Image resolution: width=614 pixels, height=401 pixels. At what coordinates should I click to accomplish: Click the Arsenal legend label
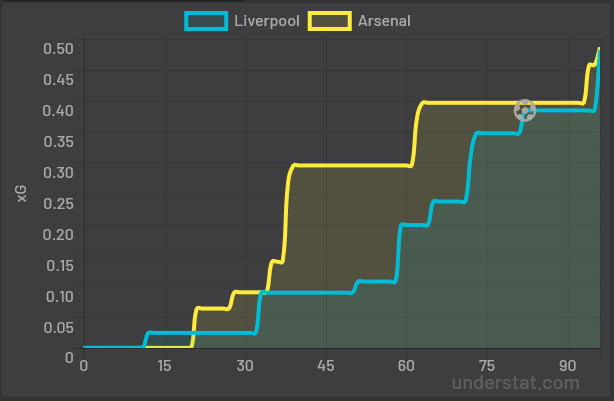pyautogui.click(x=384, y=21)
